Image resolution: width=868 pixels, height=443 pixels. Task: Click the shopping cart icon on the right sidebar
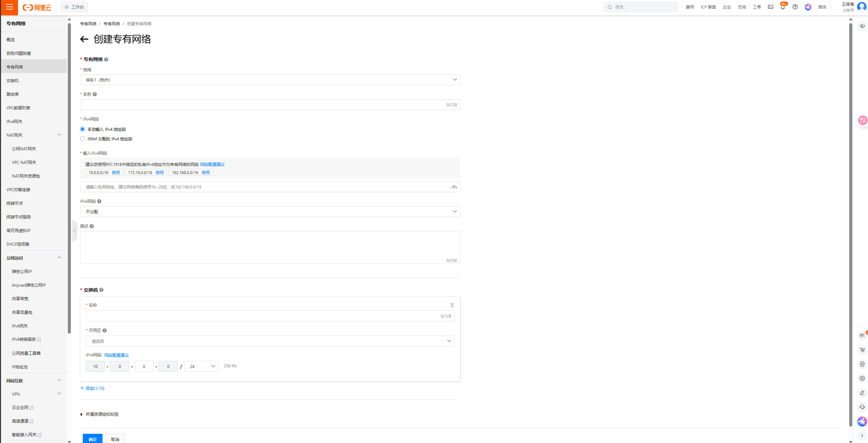(x=862, y=350)
